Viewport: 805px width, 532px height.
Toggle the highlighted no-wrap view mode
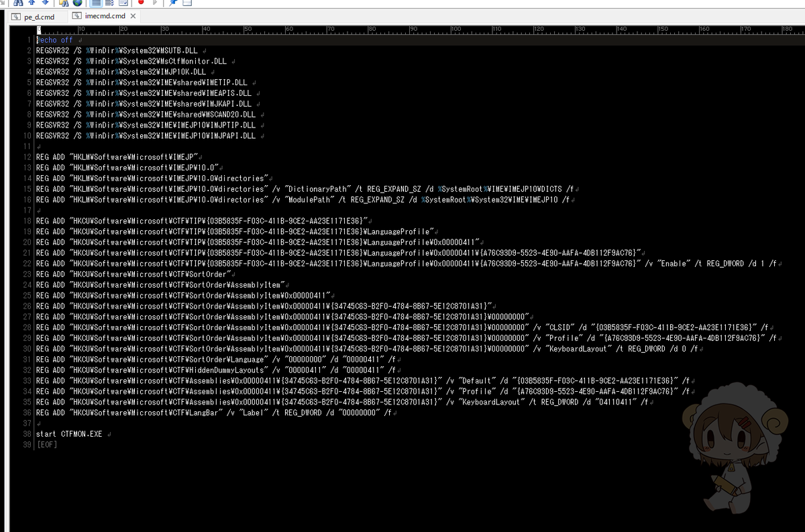point(94,4)
